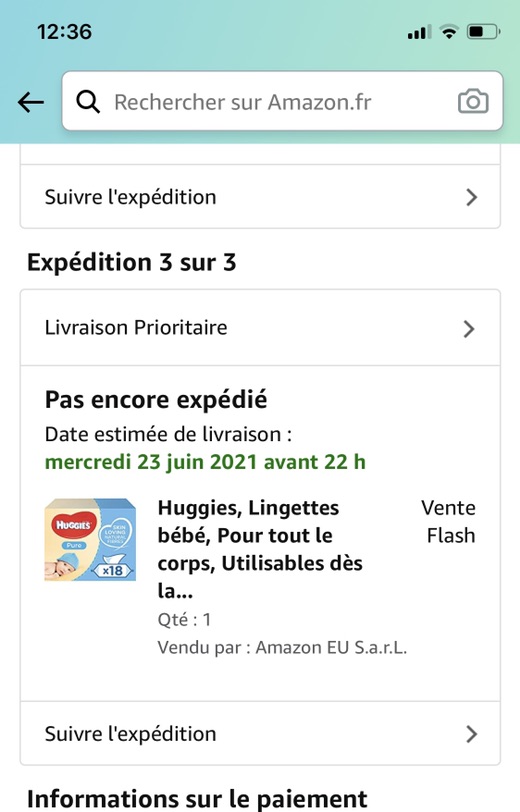
Task: Tap the Wi-Fi status icon
Action: point(449,32)
